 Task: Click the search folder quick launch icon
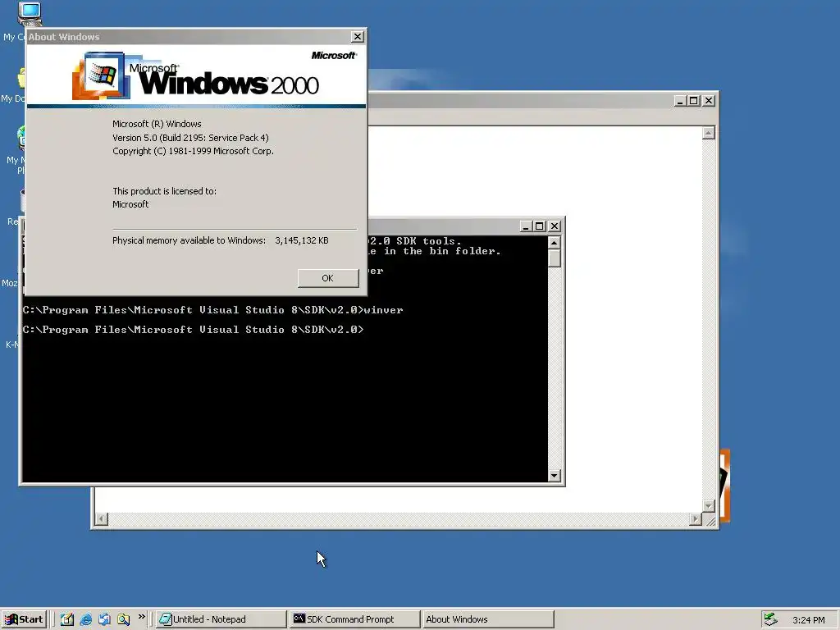(123, 619)
